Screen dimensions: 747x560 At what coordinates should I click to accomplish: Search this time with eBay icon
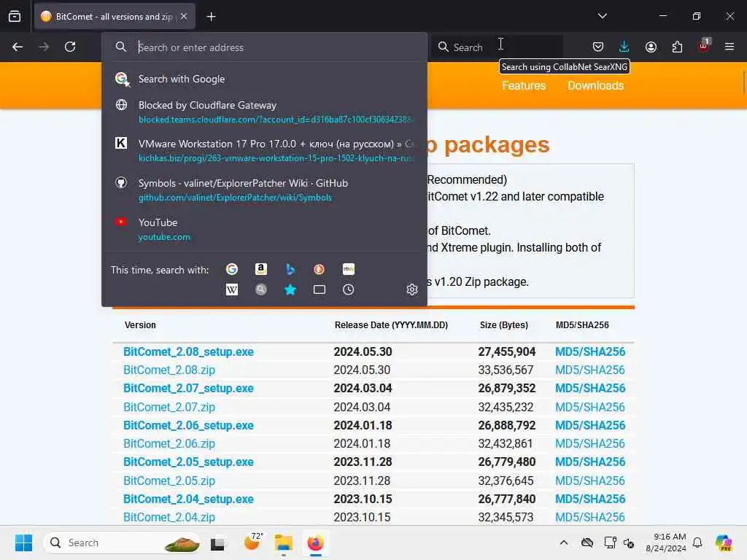coord(348,269)
